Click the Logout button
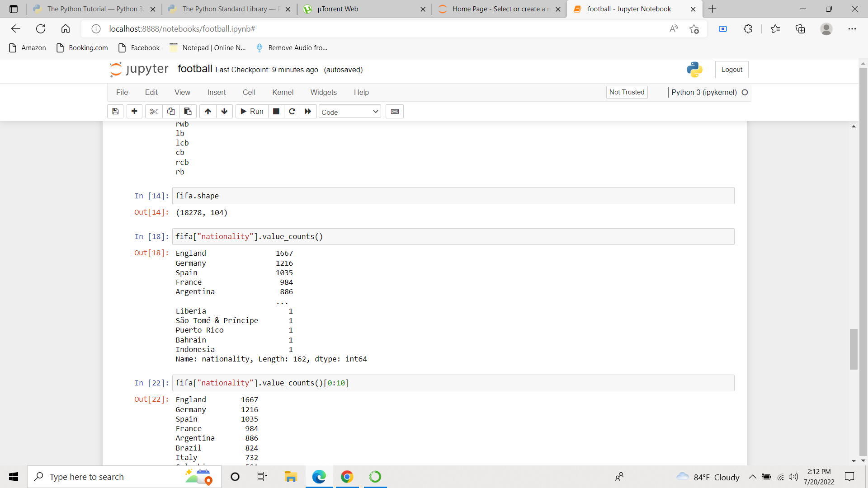This screenshot has height=488, width=868. pos(731,70)
